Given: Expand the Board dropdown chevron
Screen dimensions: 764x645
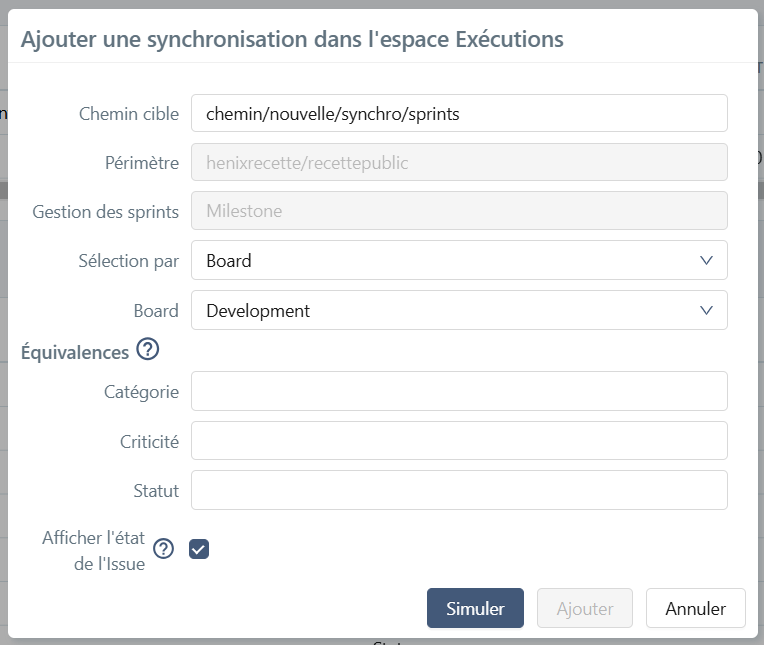Looking at the screenshot, I should click(706, 310).
